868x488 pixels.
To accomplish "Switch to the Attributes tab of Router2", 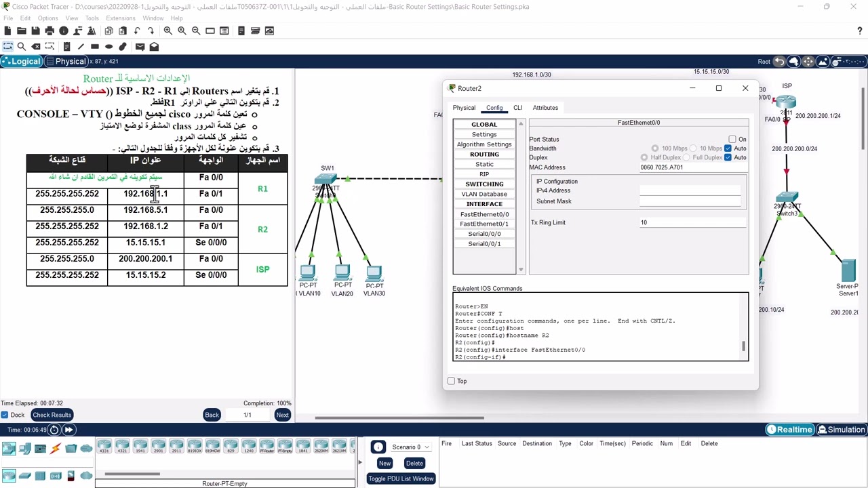I will pyautogui.click(x=545, y=108).
